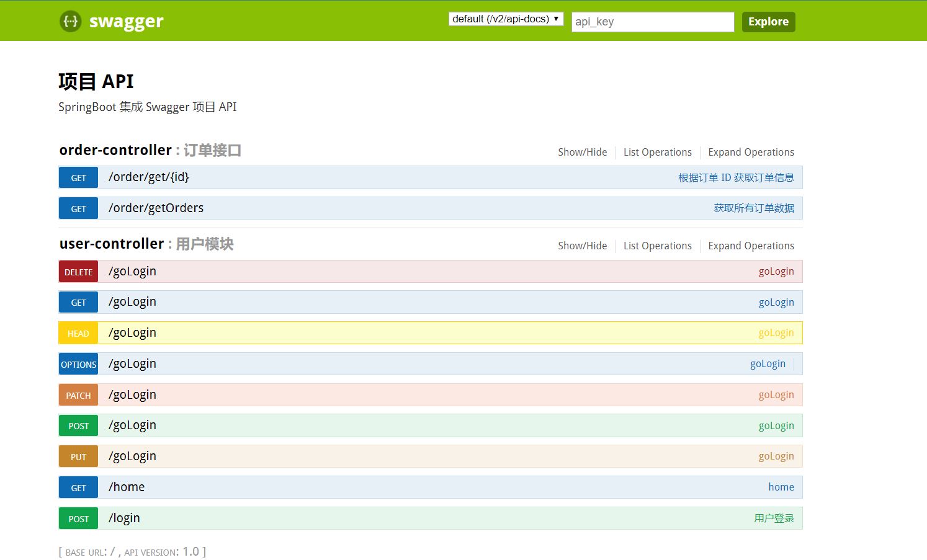Expand the /home path
Viewport: 927px width, 560px height.
127,487
